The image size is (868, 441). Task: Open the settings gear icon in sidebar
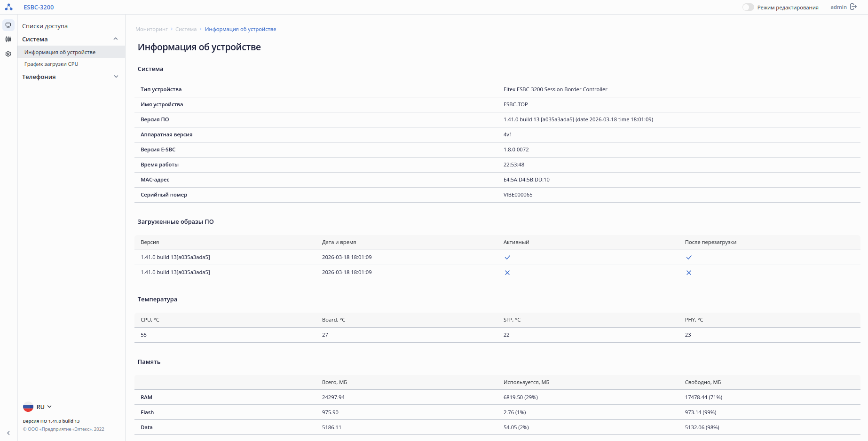pyautogui.click(x=8, y=54)
